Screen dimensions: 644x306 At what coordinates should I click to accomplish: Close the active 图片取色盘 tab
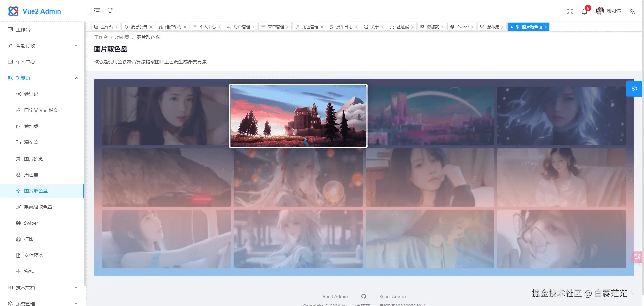(x=546, y=27)
